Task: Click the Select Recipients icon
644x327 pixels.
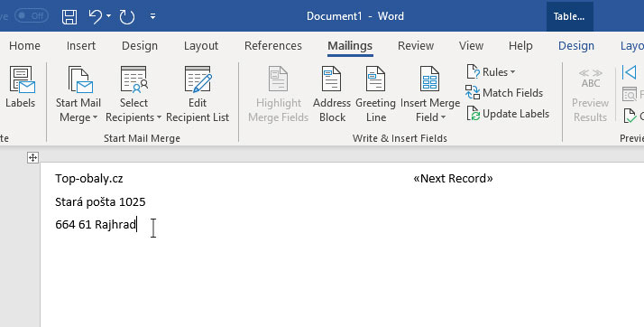Action: 133,79
